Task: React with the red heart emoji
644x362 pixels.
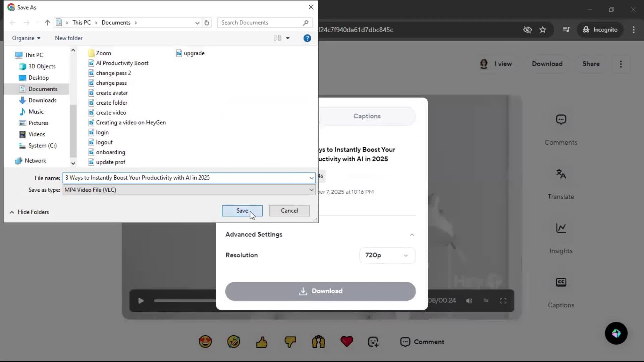Action: [346, 342]
